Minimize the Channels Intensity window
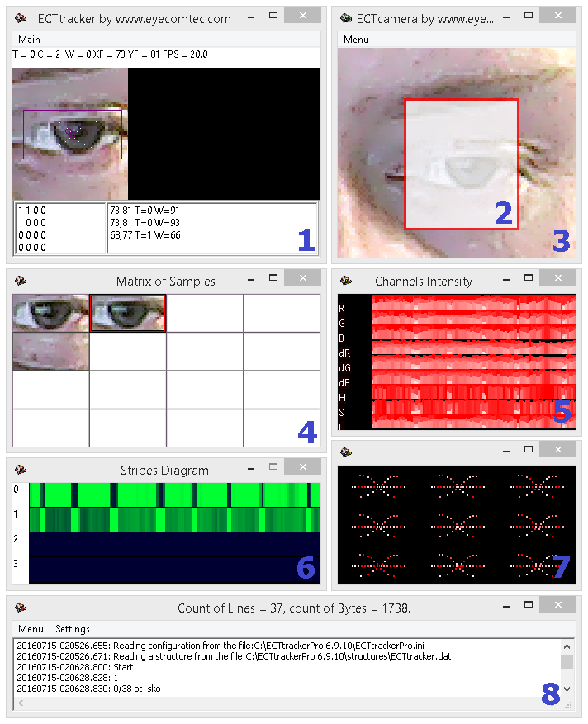The height and width of the screenshot is (724, 588). [506, 280]
